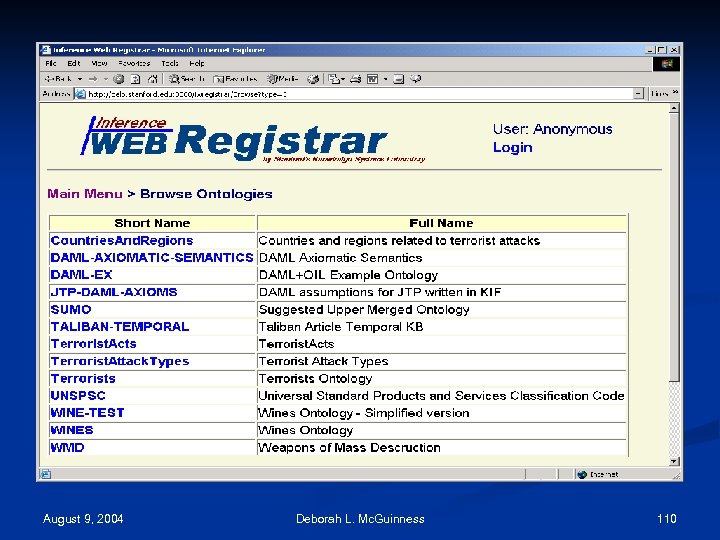Click the page scrollbar up arrow
The image size is (720, 540).
coord(674,108)
